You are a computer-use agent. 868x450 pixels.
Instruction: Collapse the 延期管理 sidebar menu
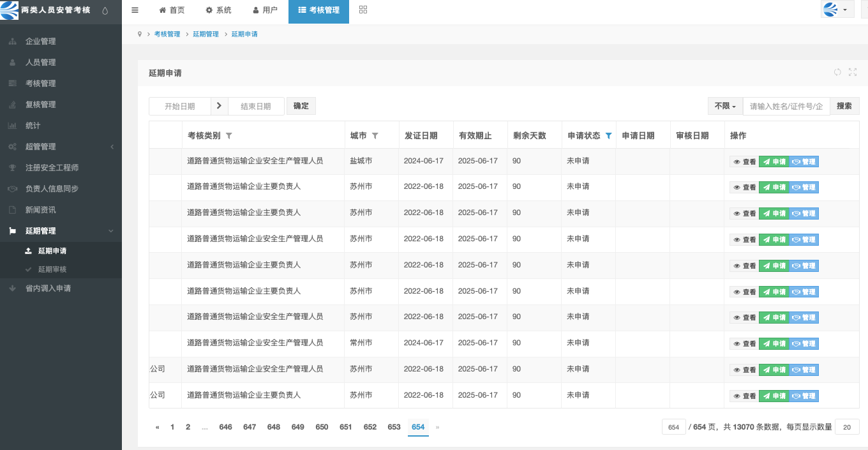coord(61,231)
